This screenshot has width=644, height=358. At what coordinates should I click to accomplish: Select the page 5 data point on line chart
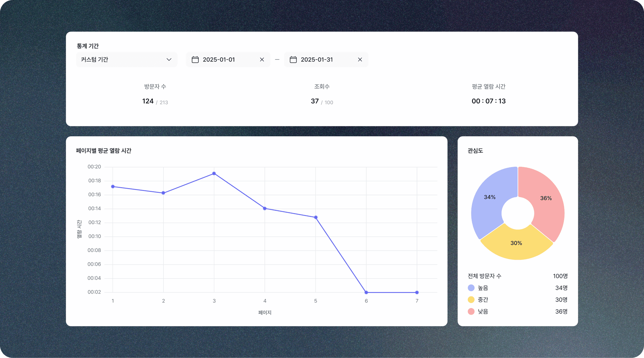316,217
